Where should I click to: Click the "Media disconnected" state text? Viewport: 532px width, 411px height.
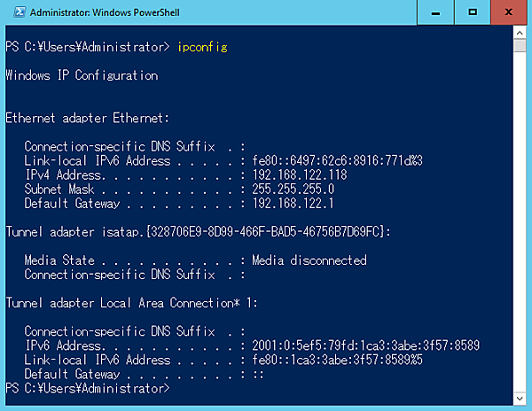(309, 260)
